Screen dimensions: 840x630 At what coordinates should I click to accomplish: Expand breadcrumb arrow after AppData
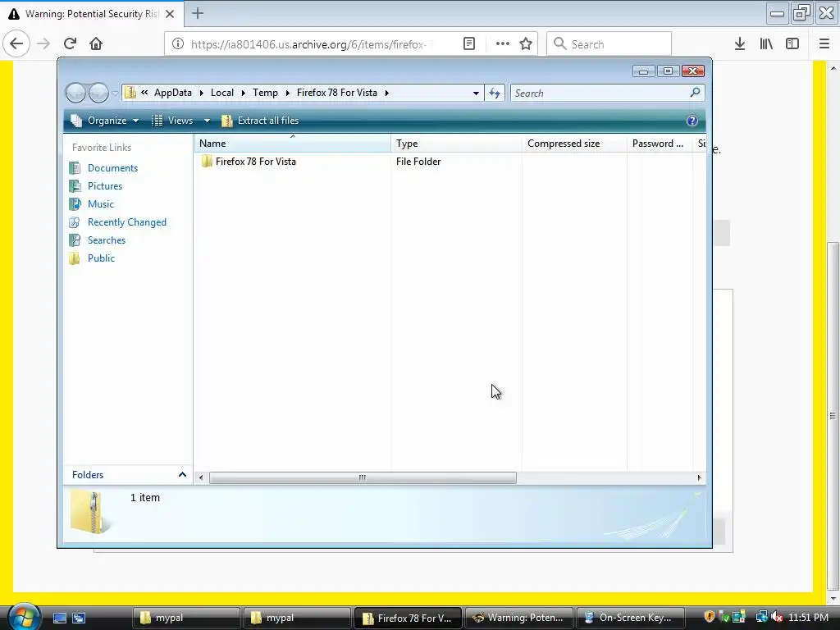(202, 94)
